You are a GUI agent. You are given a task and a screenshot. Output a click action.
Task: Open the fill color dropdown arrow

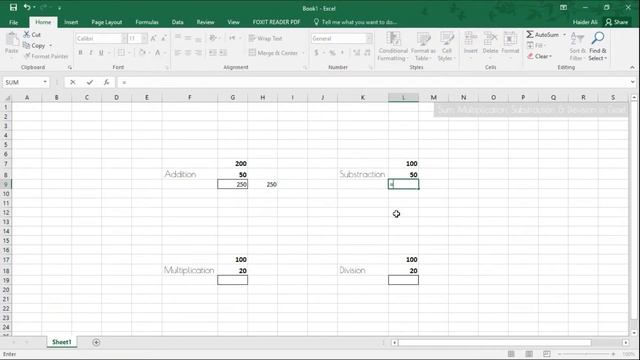pos(148,53)
